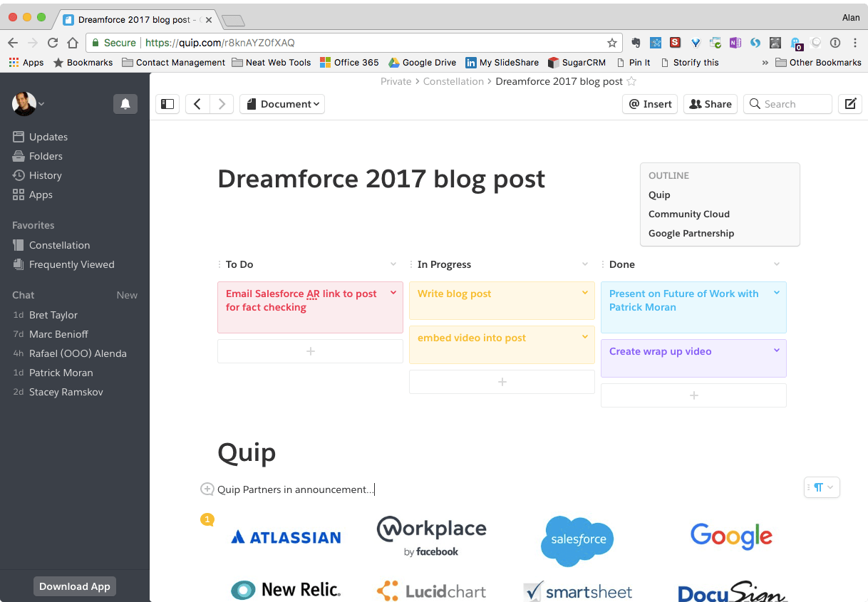
Task: Open the To Do column menu chevron
Action: pyautogui.click(x=393, y=264)
